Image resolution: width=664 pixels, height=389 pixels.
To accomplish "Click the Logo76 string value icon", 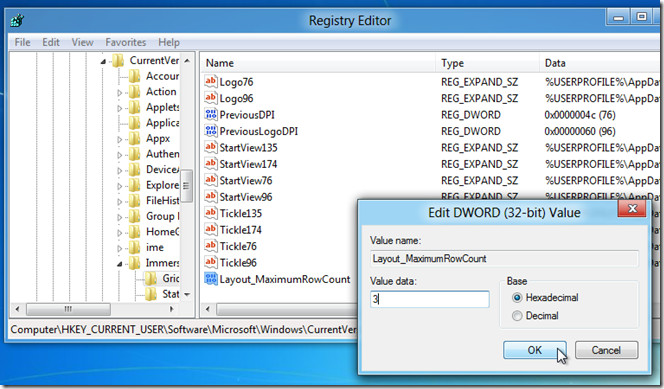I will 210,81.
